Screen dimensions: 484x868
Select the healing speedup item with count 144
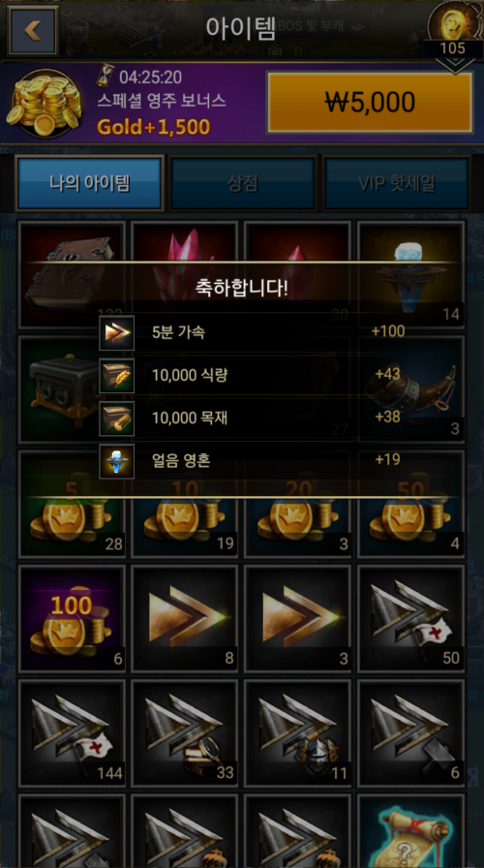(x=72, y=733)
